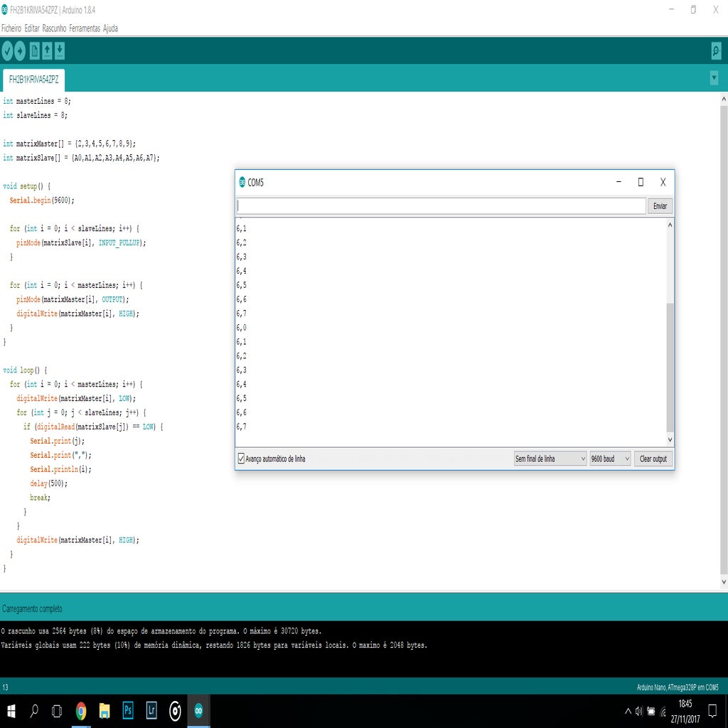Click 'void loop() {' in the code
728x728 pixels.
click(25, 370)
